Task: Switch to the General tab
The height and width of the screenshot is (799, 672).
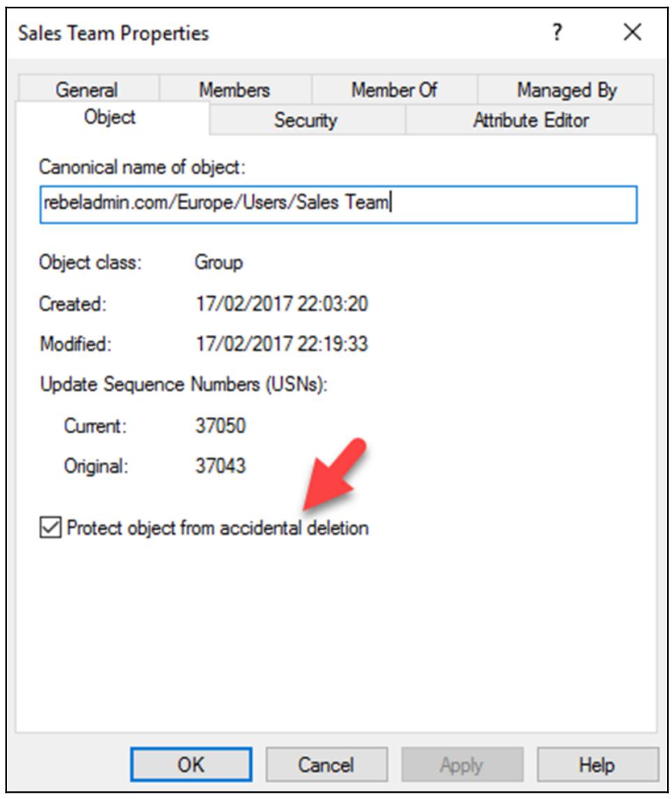Action: 87,90
